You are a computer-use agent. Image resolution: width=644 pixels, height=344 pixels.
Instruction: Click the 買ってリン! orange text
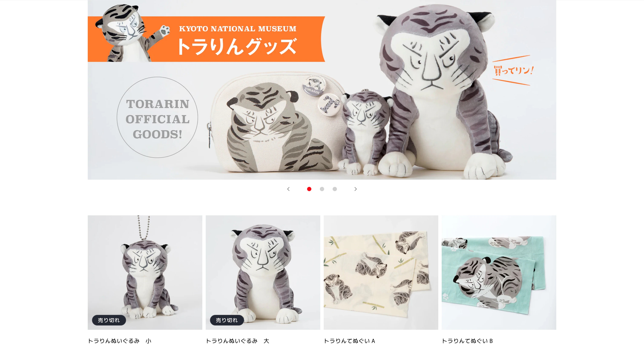(x=513, y=70)
